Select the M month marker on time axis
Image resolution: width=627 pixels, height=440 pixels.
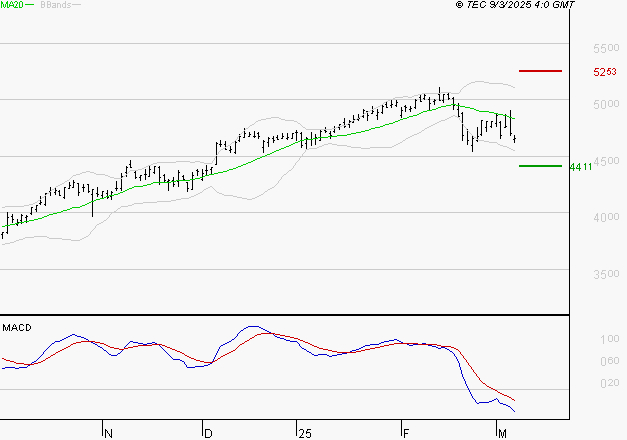(x=502, y=434)
